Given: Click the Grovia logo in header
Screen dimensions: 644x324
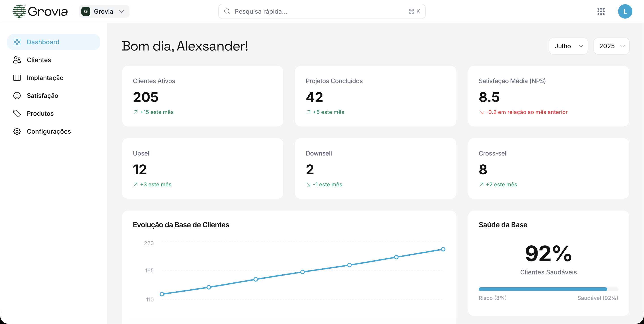Looking at the screenshot, I should click(40, 11).
